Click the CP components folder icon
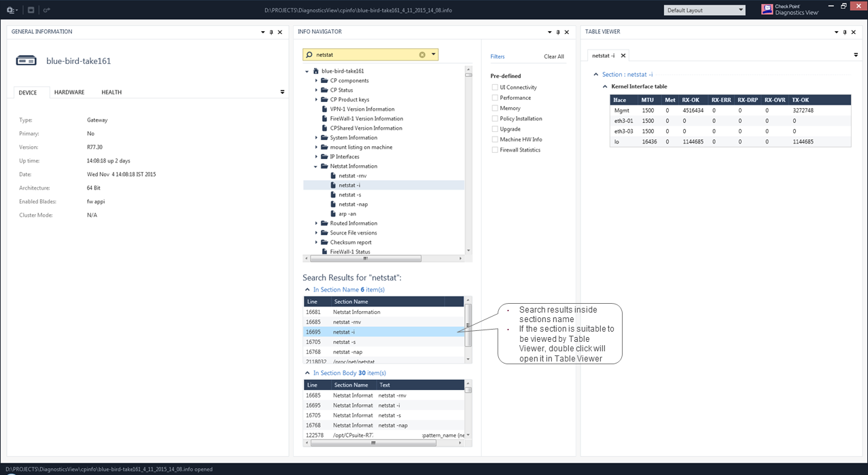868x475 pixels. [326, 81]
